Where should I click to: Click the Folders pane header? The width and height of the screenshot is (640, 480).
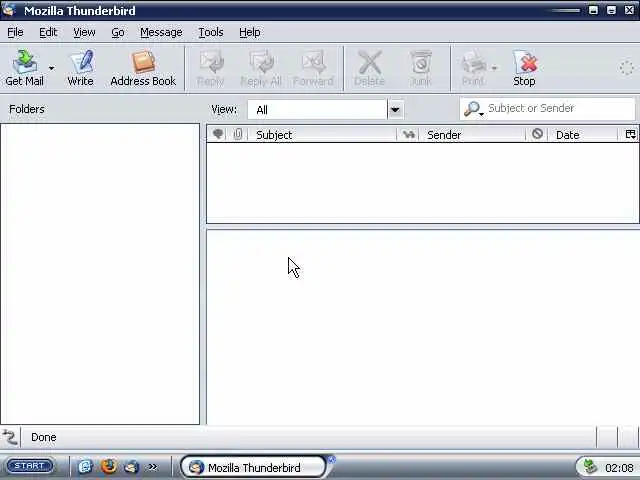[27, 109]
